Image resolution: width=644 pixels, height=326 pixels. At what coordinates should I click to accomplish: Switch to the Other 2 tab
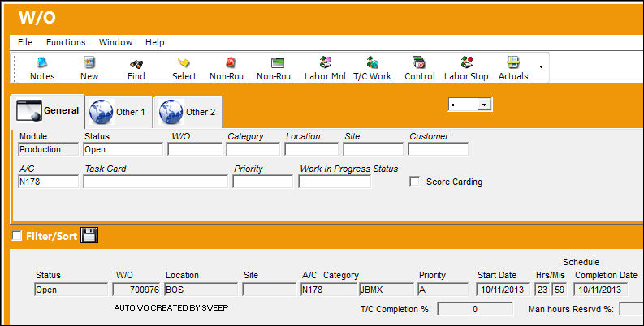click(x=188, y=112)
